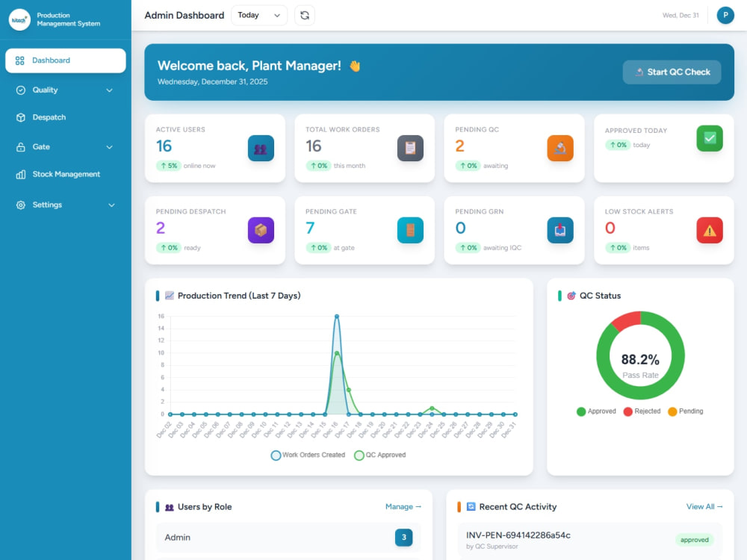Click the Recent QC Activity refresh icon
The height and width of the screenshot is (560, 747).
click(471, 507)
